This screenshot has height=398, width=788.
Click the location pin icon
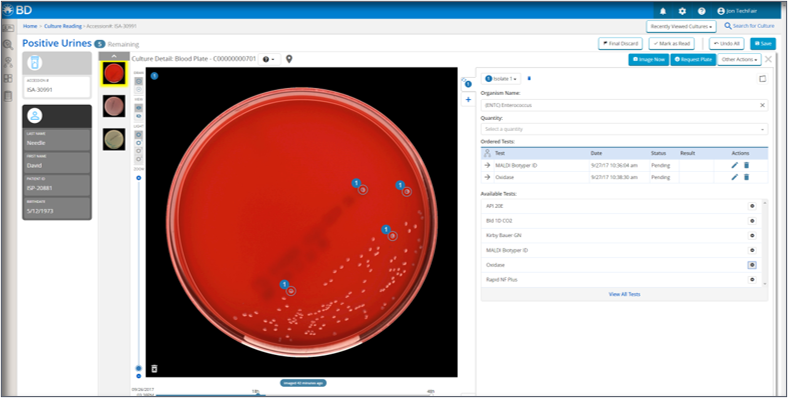point(289,59)
